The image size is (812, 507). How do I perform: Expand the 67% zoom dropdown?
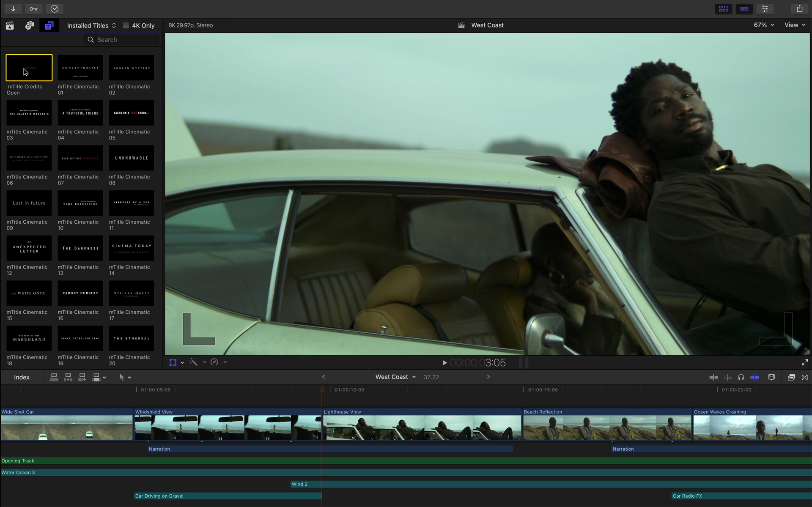[764, 25]
